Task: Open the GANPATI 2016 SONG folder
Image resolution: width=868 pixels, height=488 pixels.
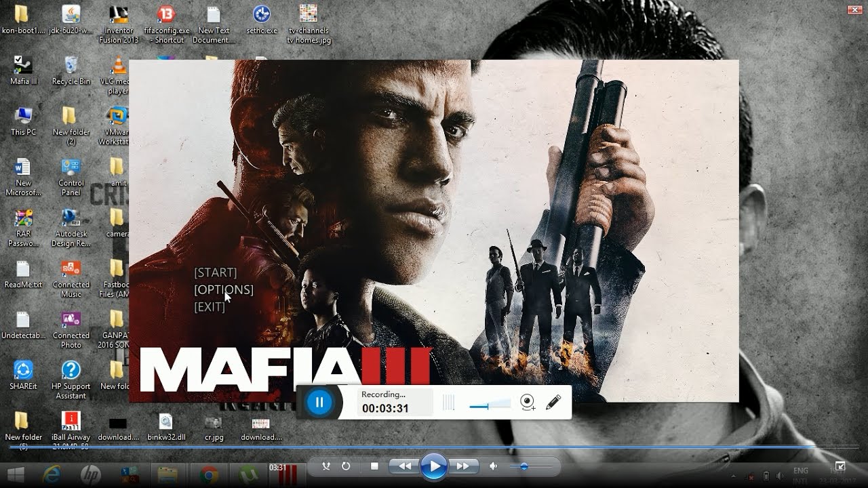Action: tap(115, 329)
